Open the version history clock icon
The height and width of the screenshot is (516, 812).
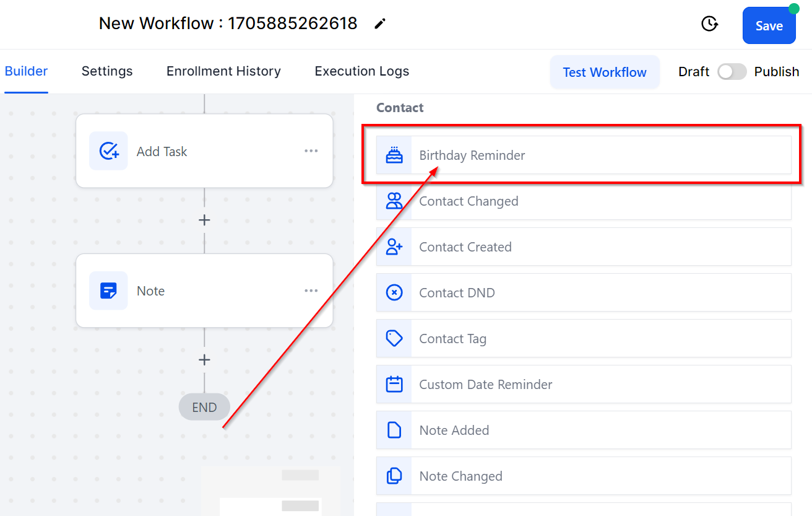[x=709, y=24]
